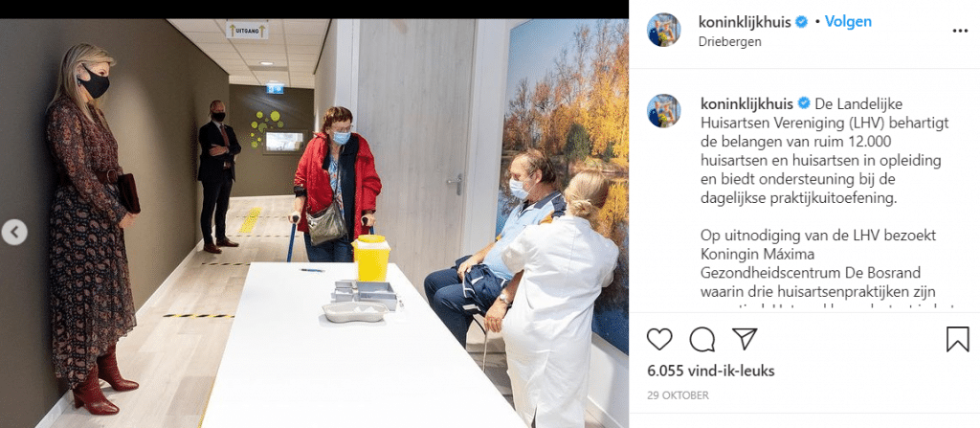The image size is (980, 428).
Task: Click the main post photo
Action: click(x=314, y=223)
